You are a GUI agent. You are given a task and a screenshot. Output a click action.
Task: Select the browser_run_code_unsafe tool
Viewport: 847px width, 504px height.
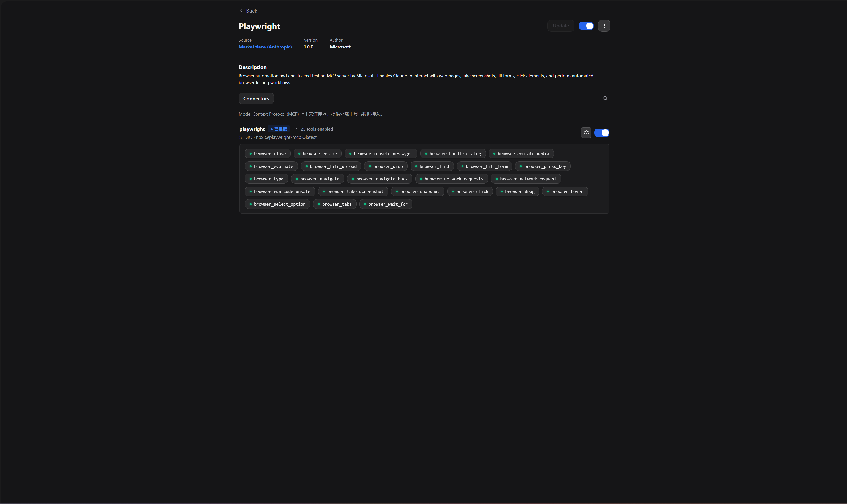click(x=280, y=192)
